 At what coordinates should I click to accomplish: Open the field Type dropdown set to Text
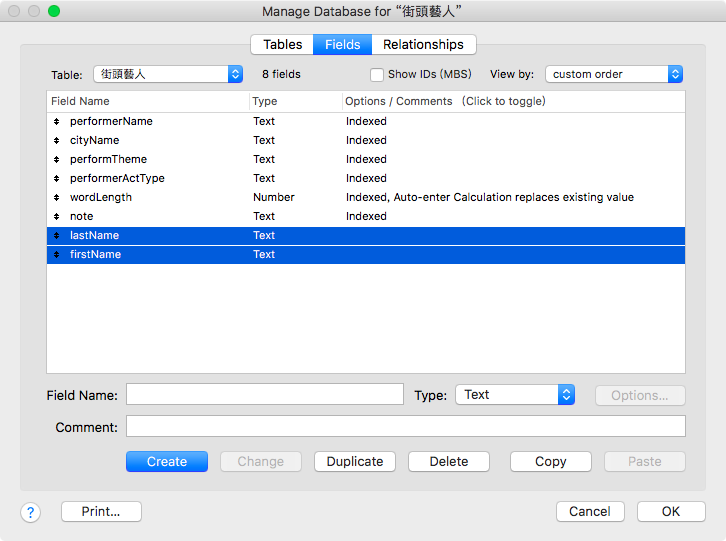(515, 395)
